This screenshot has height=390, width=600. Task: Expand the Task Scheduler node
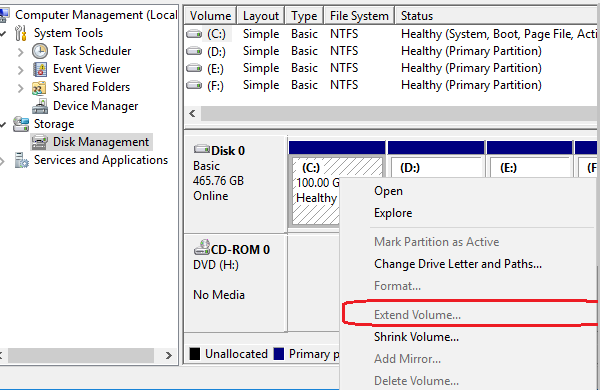[21, 52]
